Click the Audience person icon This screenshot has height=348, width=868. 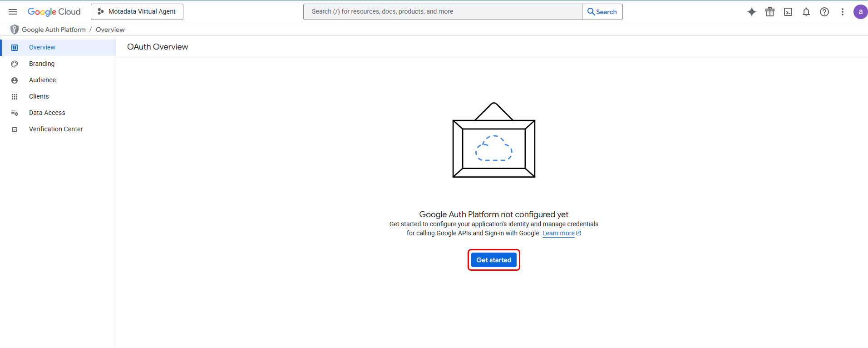15,80
